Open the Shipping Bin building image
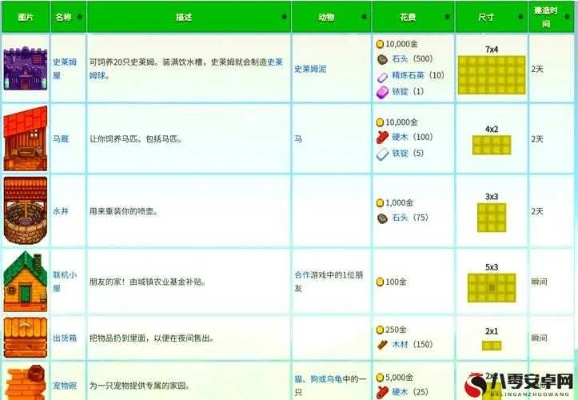This screenshot has width=578, height=400. coord(25,337)
